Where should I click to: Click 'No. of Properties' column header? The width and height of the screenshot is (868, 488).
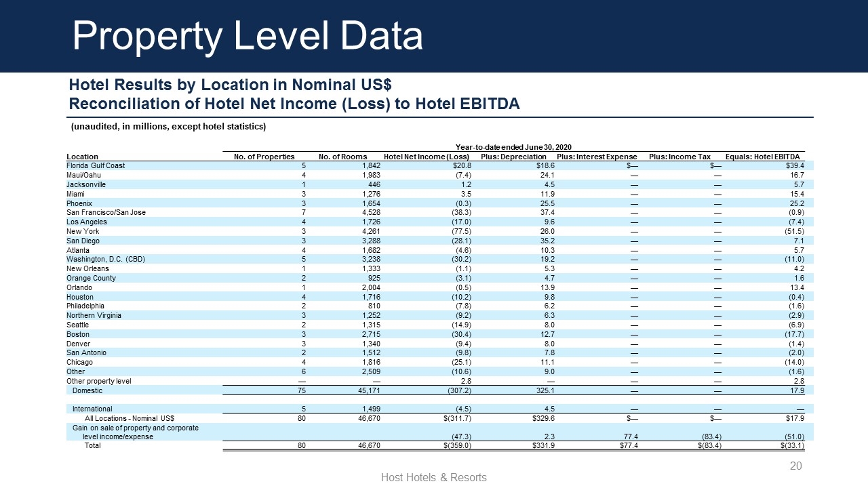click(x=264, y=157)
